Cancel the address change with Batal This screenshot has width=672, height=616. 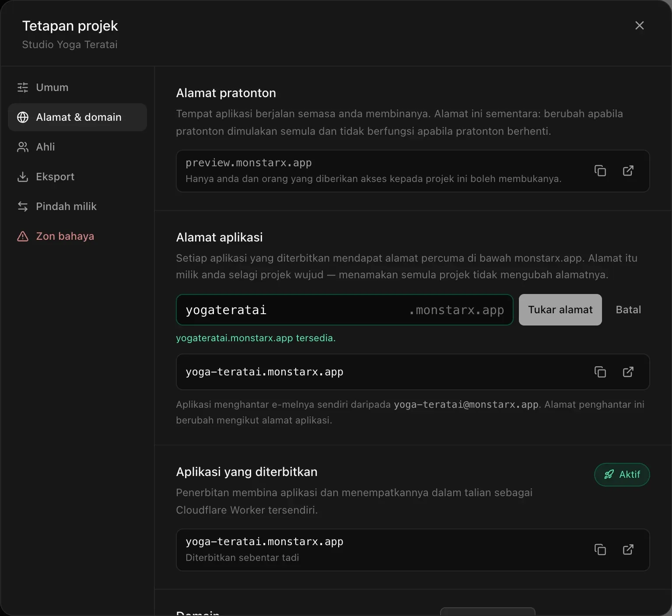tap(628, 310)
